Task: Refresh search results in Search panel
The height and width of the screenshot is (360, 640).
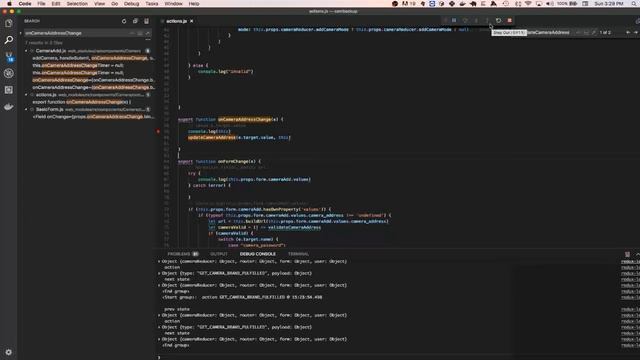Action: click(124, 21)
